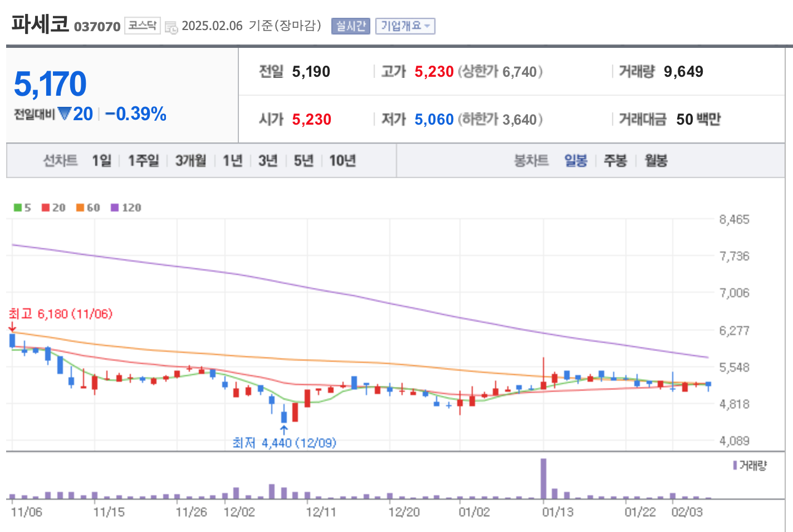
Task: Click the 6,277 price axis label
Action: tap(734, 331)
